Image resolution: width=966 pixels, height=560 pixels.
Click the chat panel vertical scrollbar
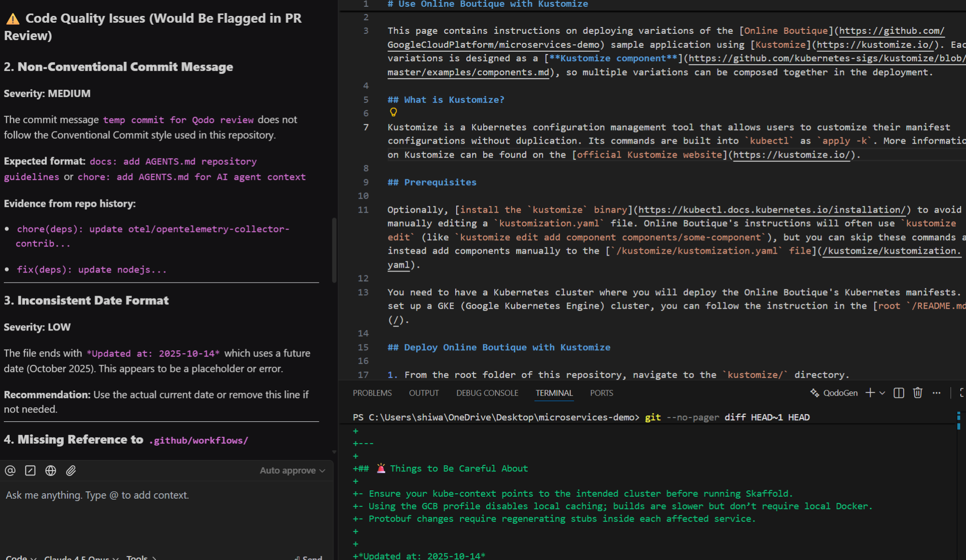tap(334, 250)
